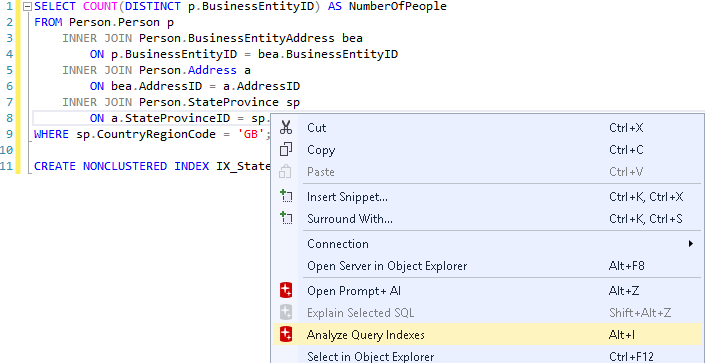
Task: Click the scissors Cut icon
Action: pos(286,128)
